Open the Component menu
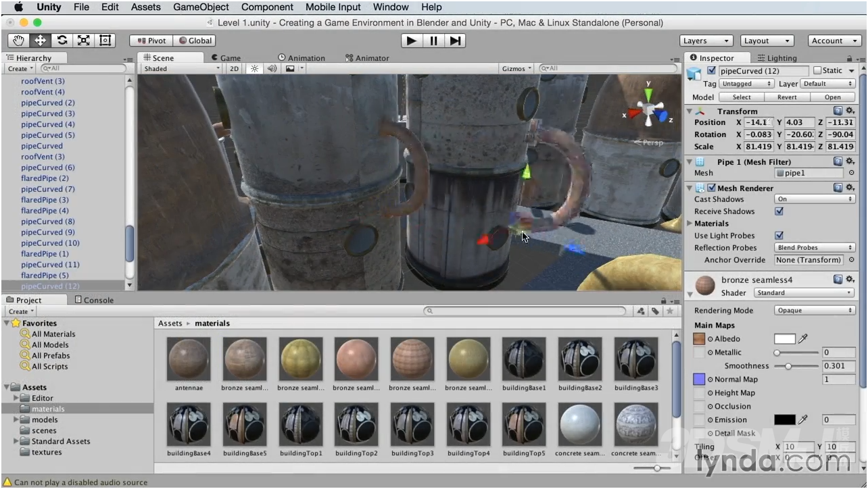Viewport: 868px width, 489px height. [267, 7]
